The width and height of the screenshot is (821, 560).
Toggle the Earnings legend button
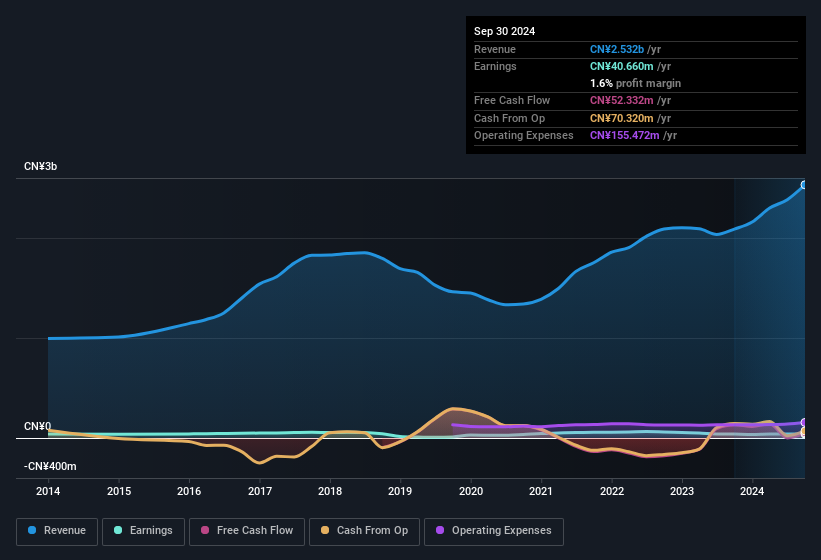(x=143, y=531)
